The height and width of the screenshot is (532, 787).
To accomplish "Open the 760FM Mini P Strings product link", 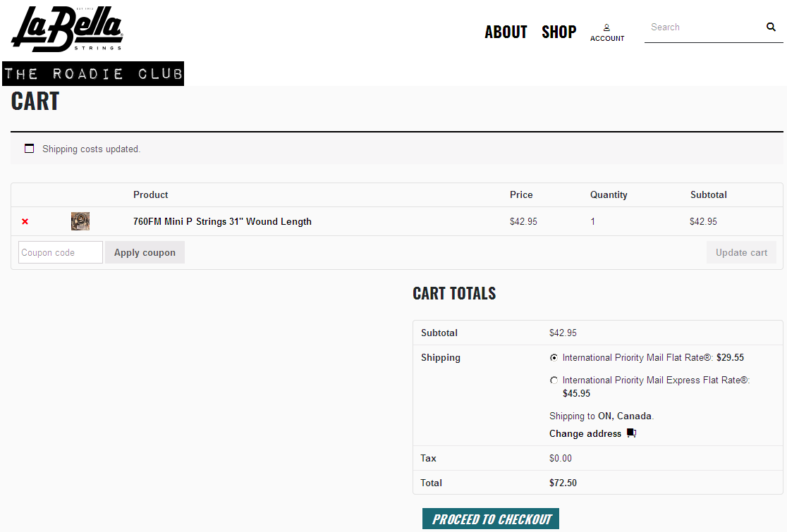I will (222, 221).
